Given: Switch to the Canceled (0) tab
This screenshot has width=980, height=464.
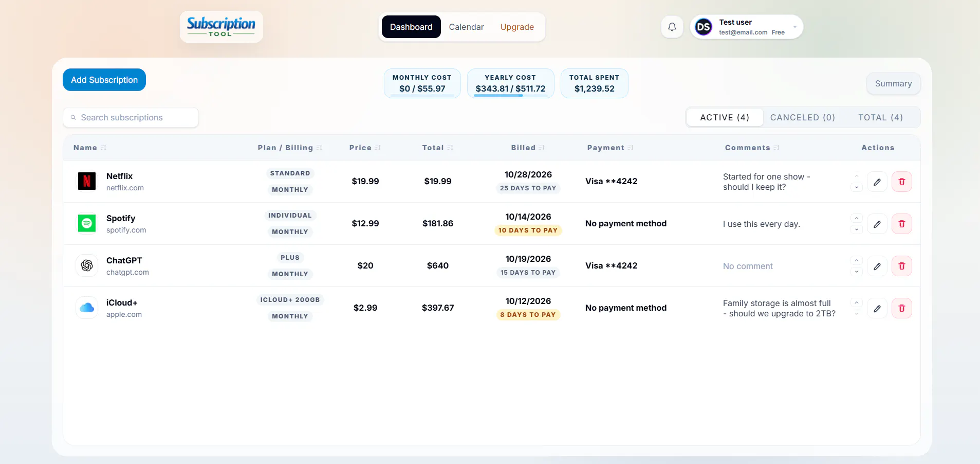Looking at the screenshot, I should click(x=802, y=117).
